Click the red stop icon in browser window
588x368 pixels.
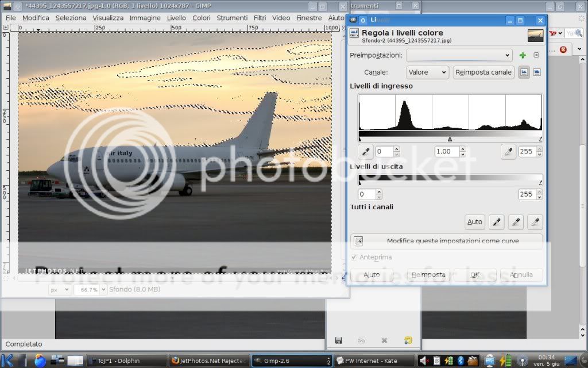[x=563, y=49]
